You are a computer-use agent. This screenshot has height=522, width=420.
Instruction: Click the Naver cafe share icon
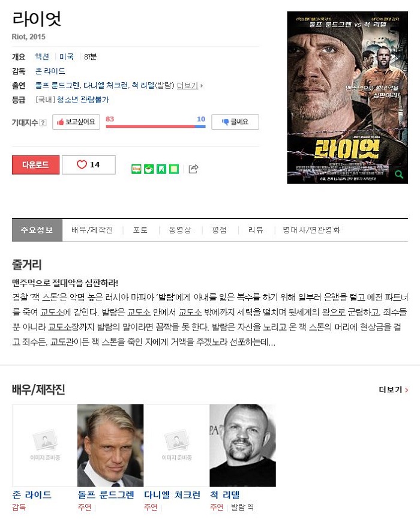[x=149, y=169]
